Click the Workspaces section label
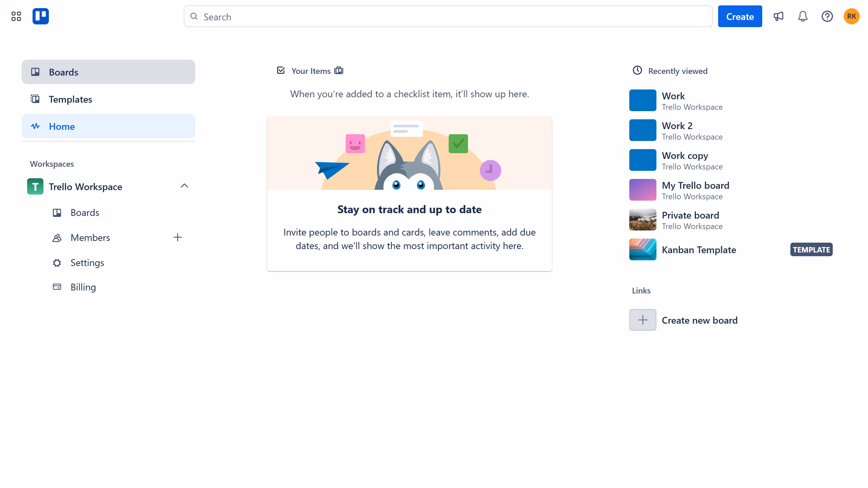 tap(52, 164)
